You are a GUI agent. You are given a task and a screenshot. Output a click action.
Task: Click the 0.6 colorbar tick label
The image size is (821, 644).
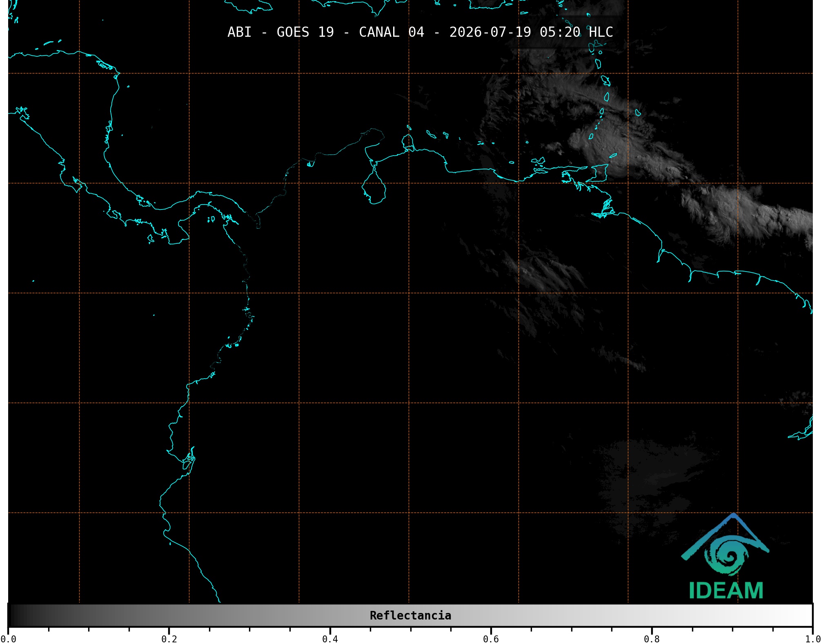[491, 639]
